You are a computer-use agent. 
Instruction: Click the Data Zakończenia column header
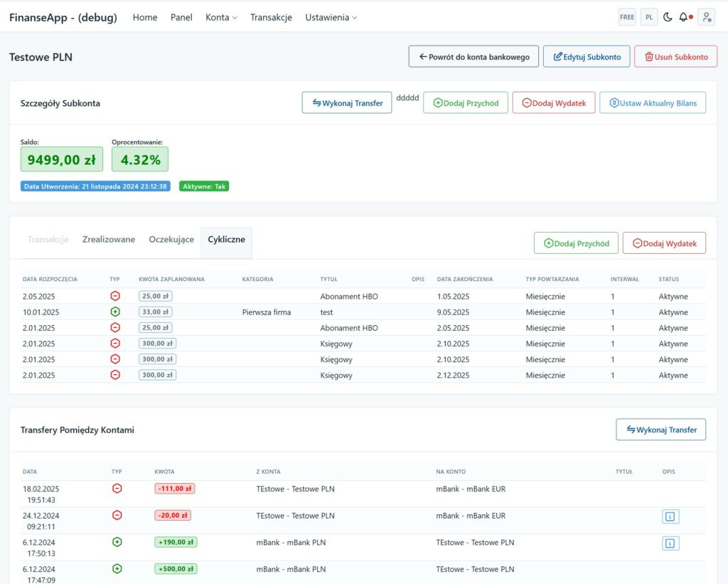[465, 280]
